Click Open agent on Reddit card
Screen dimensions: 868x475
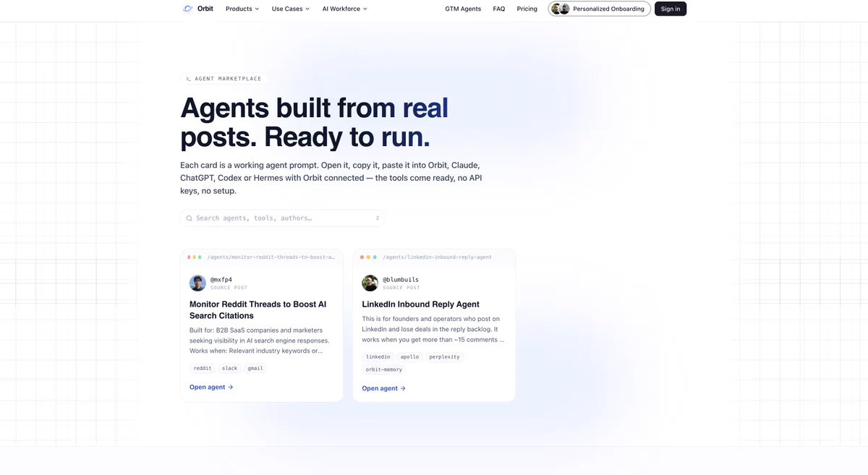(x=211, y=387)
